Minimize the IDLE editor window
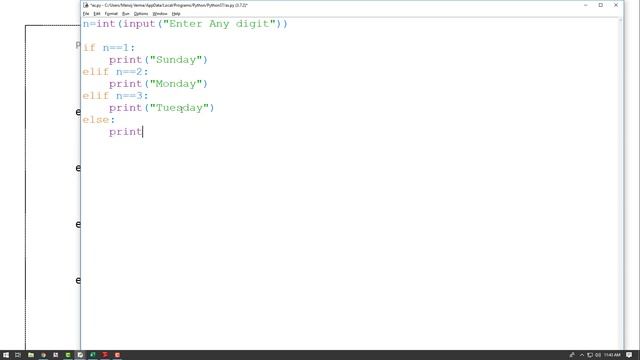This screenshot has width=640, height=360. 586,5
